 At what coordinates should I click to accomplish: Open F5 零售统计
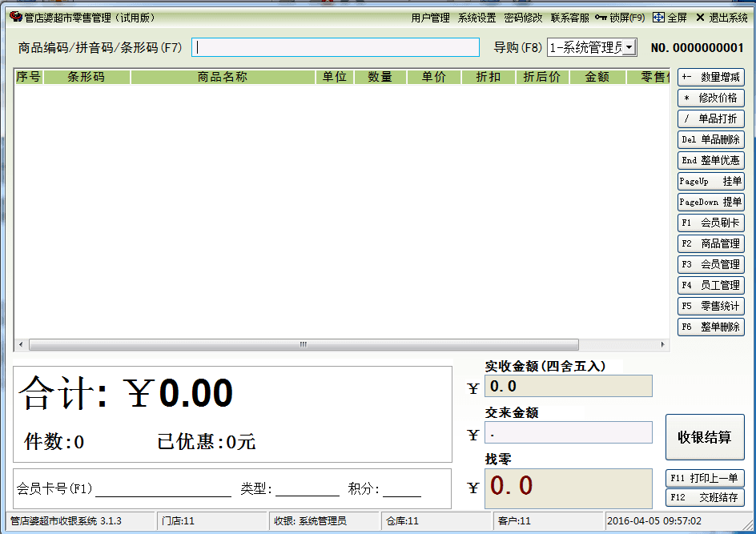(710, 306)
